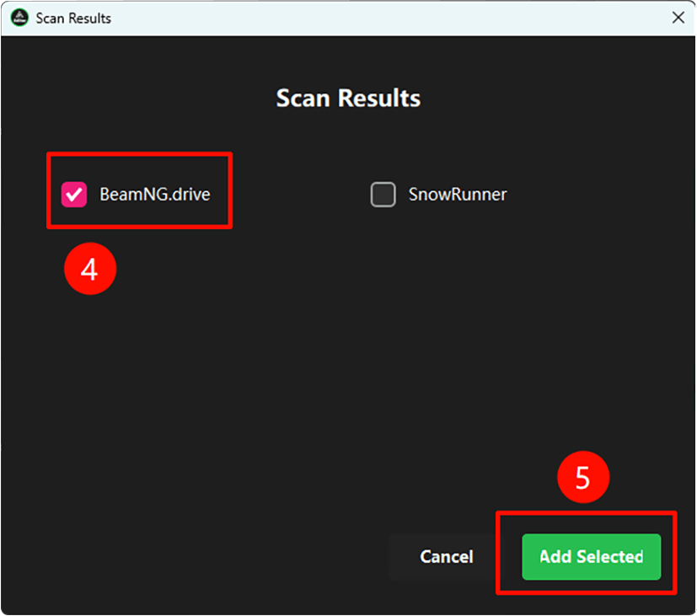697x616 pixels.
Task: Click the bold Scan Results heading
Action: (348, 99)
